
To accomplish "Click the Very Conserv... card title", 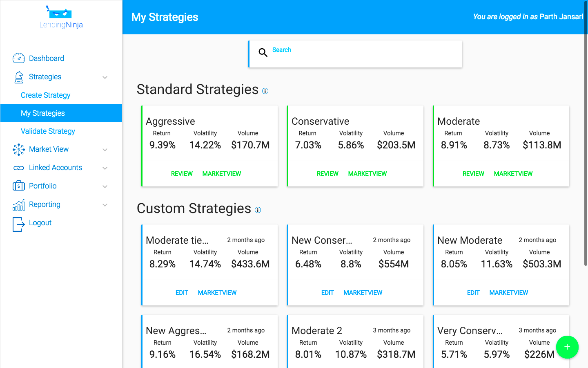I will (x=470, y=330).
